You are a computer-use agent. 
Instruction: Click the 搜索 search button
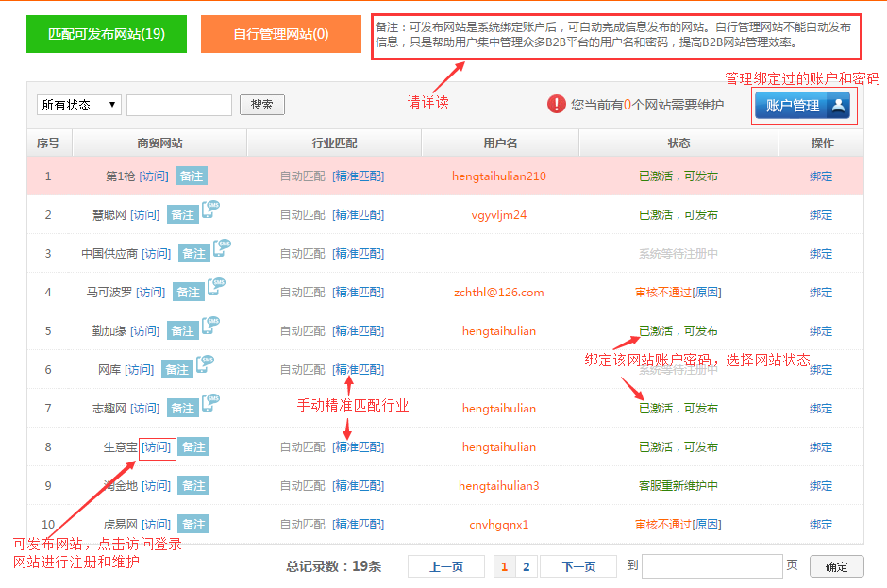261,105
